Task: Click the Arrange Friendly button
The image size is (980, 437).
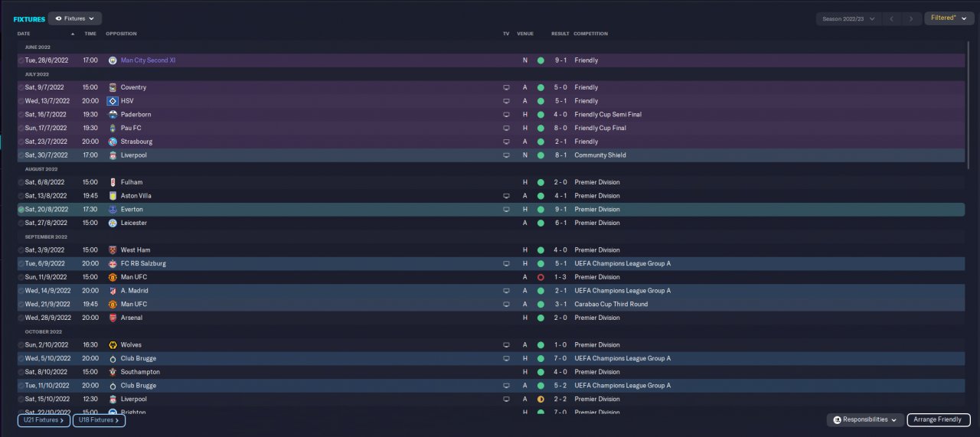Action: 939,420
